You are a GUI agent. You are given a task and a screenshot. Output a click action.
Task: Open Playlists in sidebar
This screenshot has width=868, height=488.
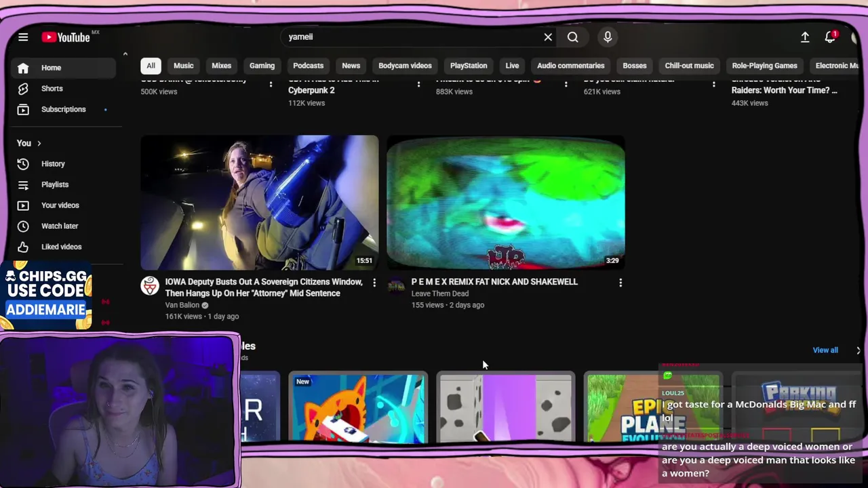pos(64,184)
